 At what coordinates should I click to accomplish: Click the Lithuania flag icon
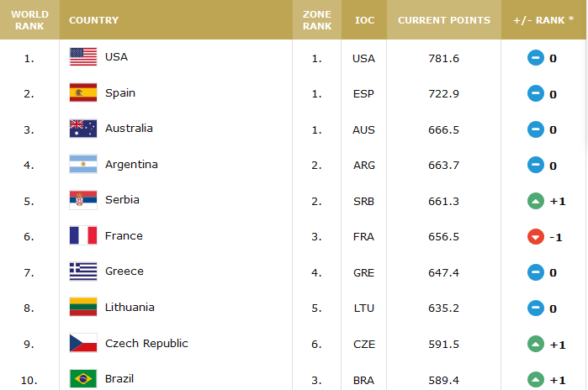(x=82, y=308)
